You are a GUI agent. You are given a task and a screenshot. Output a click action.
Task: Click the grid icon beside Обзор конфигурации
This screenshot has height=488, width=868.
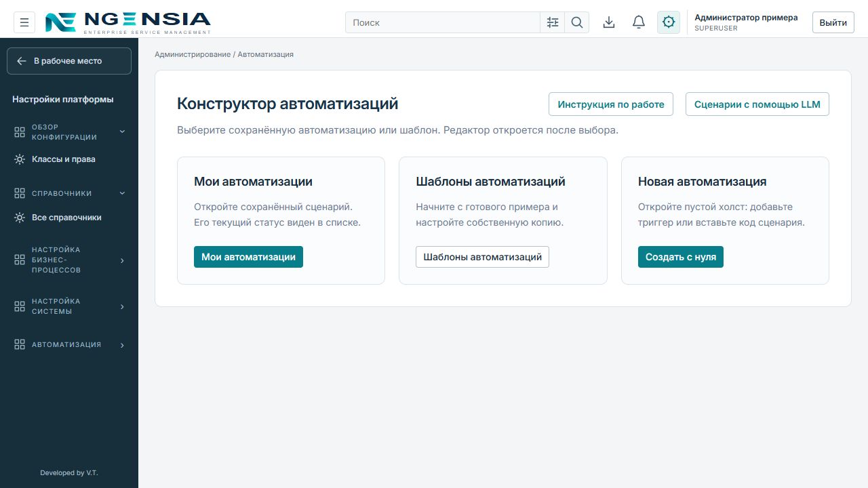point(20,132)
